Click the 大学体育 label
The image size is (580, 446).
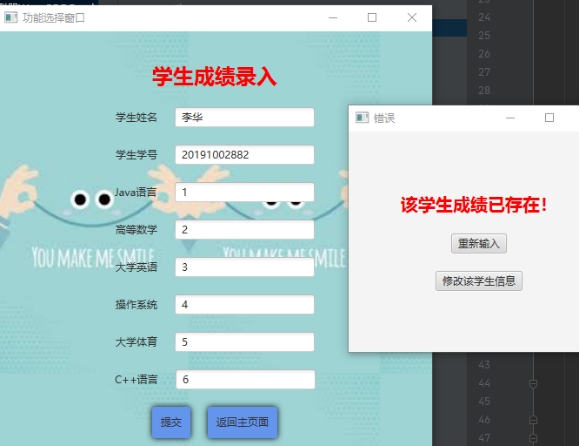pos(136,342)
